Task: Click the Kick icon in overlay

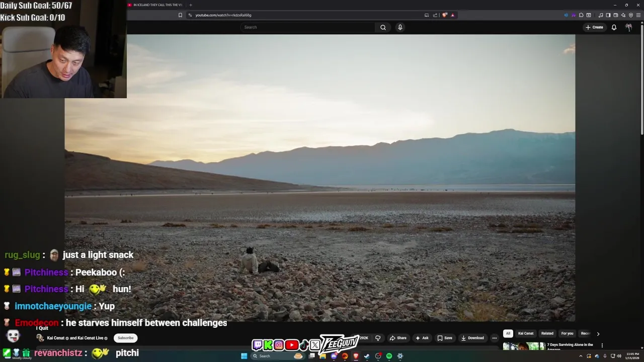Action: click(x=268, y=345)
